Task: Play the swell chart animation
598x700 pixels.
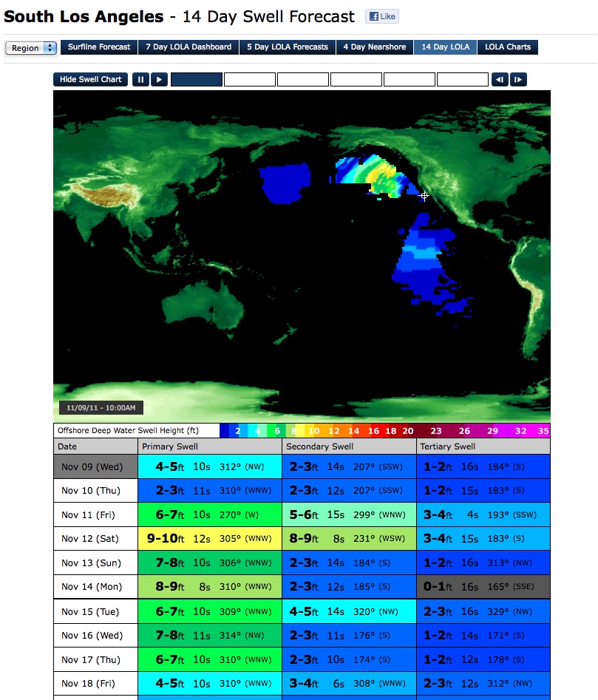Action: [x=160, y=80]
